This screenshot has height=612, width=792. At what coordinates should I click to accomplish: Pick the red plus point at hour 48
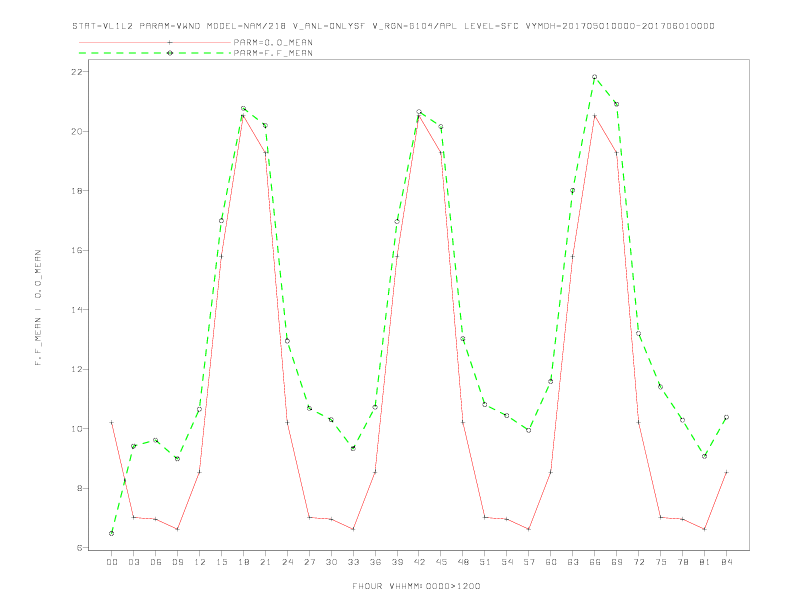coord(463,422)
